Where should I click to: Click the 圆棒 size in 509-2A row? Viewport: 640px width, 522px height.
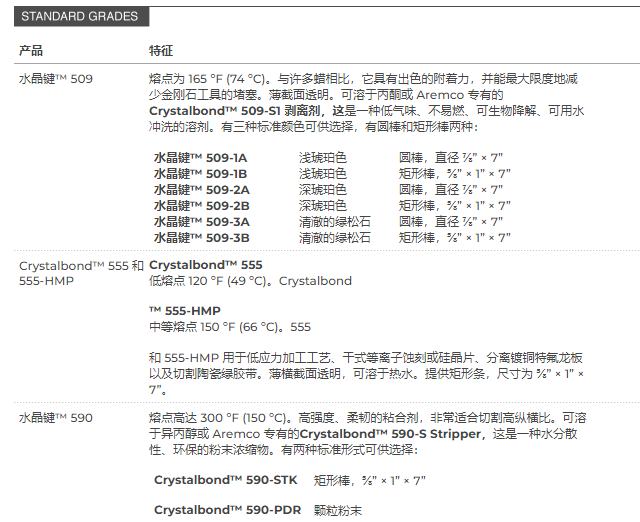[x=451, y=190]
